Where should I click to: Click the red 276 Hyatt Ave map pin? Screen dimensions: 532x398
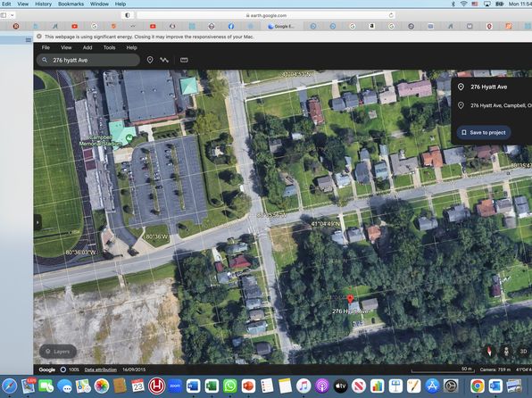tap(350, 299)
